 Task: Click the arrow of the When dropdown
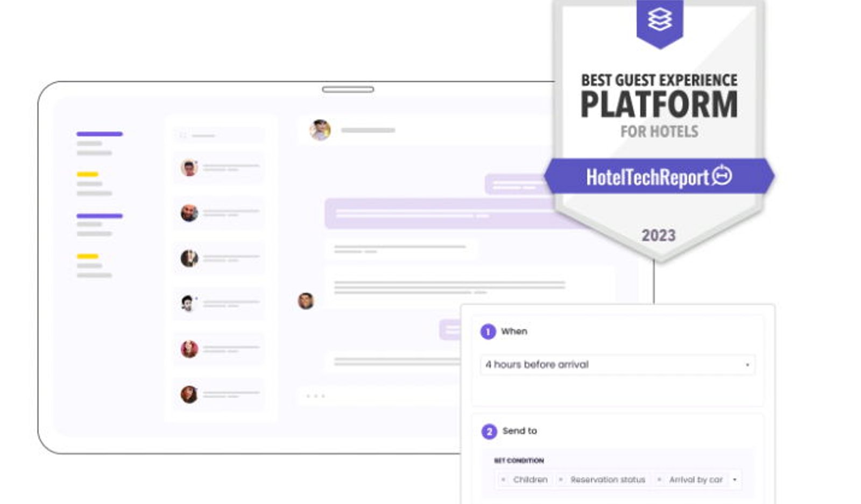point(747,365)
